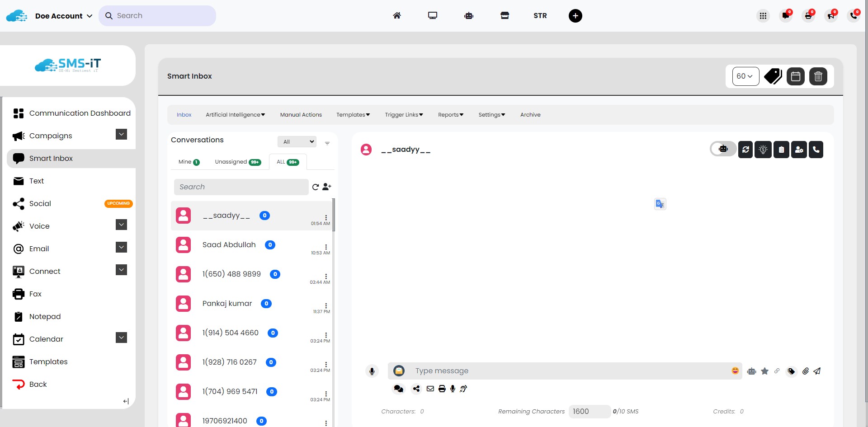
Task: Click the conversation with Pankaj kumar
Action: 227,303
